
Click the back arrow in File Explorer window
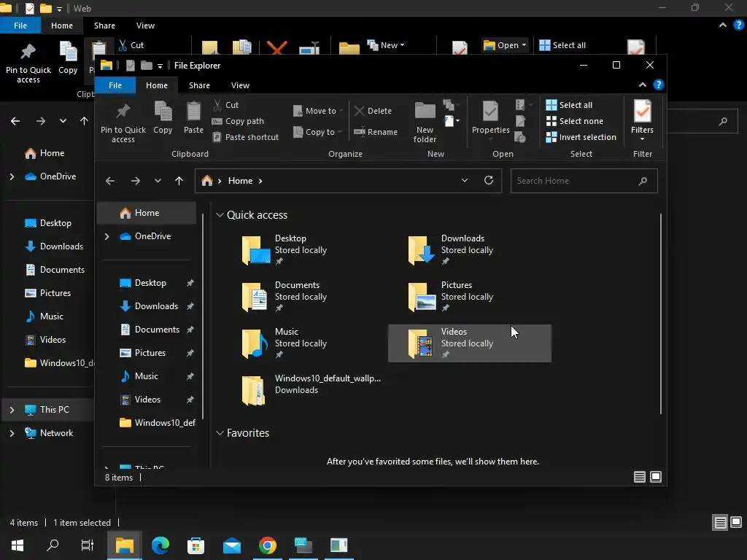pos(110,181)
